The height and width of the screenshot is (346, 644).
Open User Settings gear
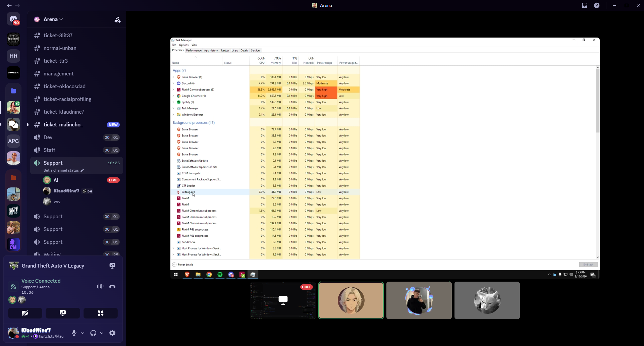(x=112, y=333)
